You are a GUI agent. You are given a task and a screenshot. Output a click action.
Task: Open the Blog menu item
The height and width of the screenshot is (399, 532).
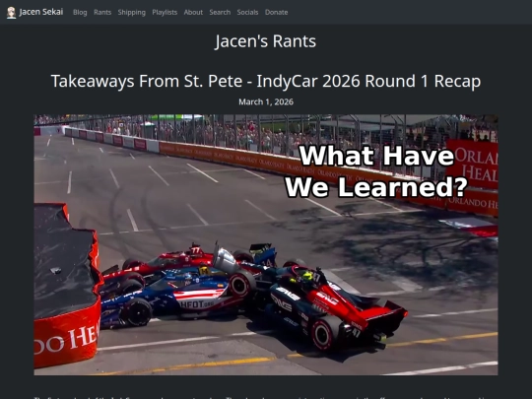pos(80,12)
